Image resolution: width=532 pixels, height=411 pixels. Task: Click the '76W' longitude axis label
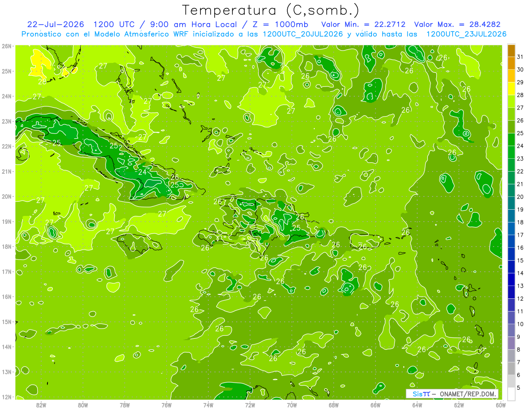166,405
